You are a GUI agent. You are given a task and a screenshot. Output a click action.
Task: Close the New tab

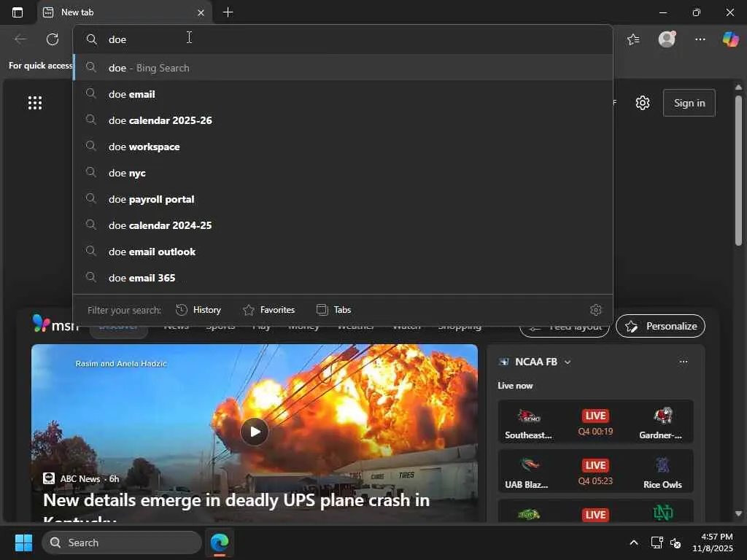(201, 13)
